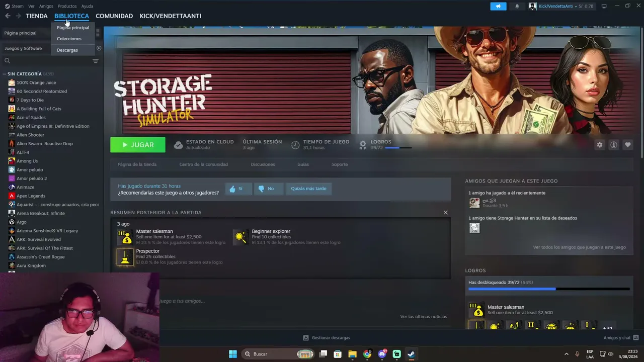Choose Descargas from the Biblioteca dropdown

67,50
